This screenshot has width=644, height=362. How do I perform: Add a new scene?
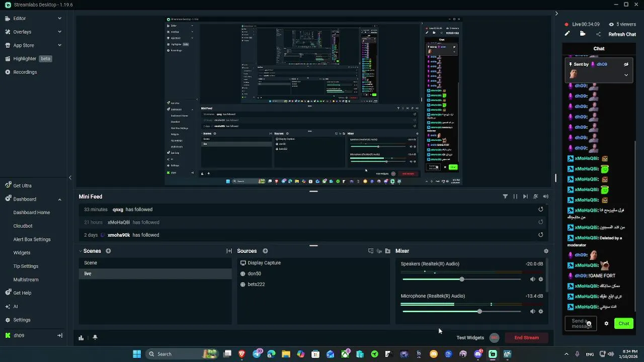(108, 251)
